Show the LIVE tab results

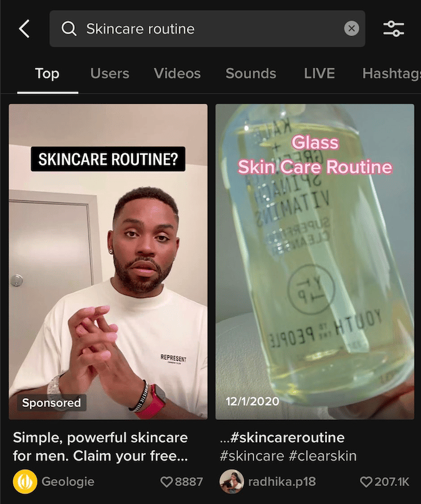pyautogui.click(x=319, y=73)
